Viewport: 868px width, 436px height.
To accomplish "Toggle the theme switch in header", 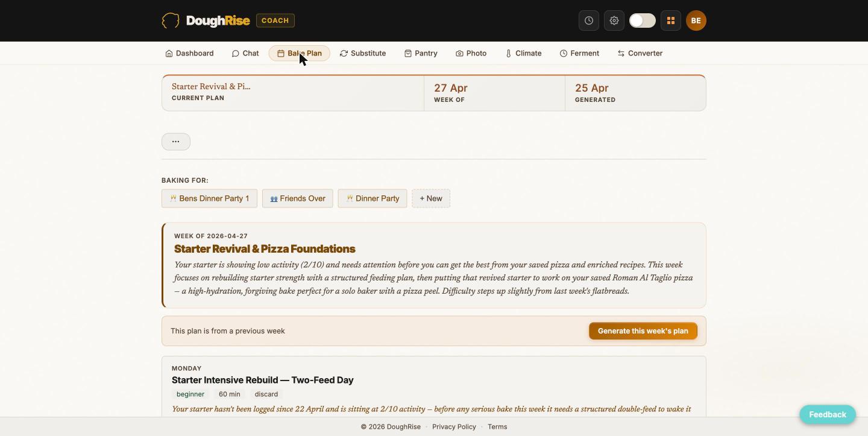I will [643, 21].
